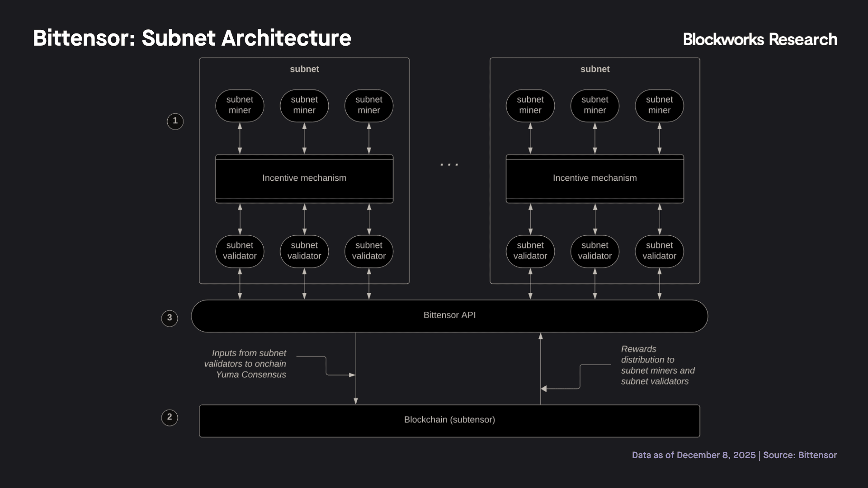
Task: Select middle subnet validator in right subnet
Action: point(595,251)
